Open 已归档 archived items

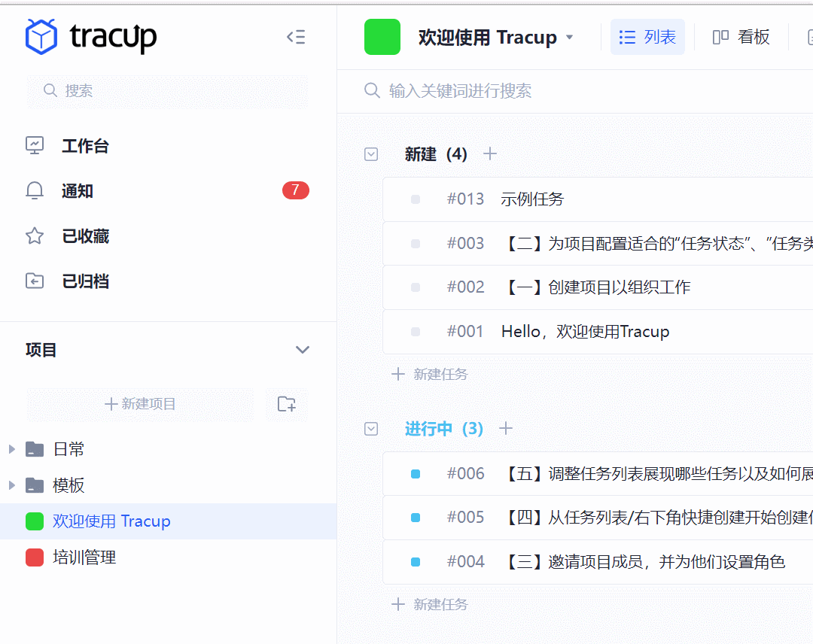tap(35, 281)
